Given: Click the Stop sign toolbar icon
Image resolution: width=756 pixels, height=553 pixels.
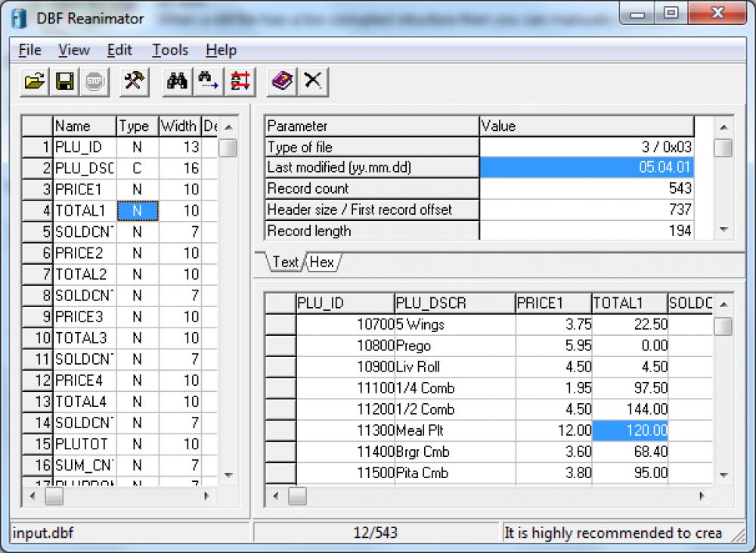Looking at the screenshot, I should pos(92,81).
